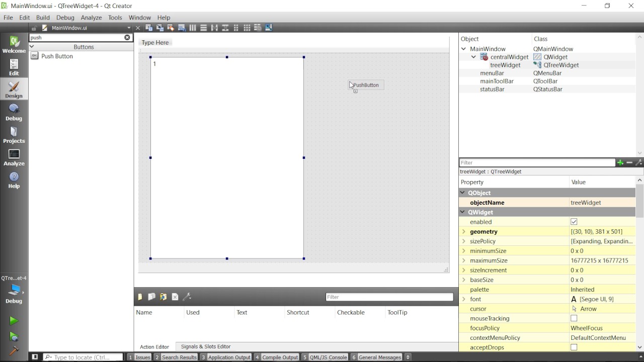Select the Design mode

click(14, 89)
